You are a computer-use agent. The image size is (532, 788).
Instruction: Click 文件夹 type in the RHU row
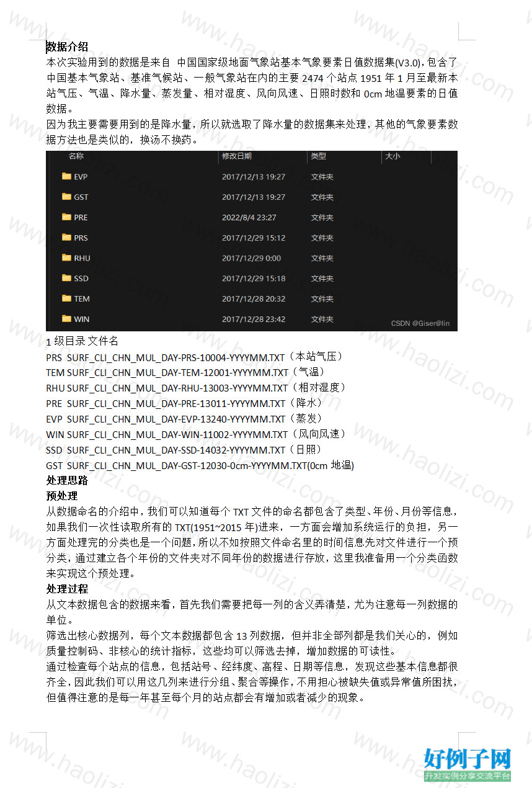pyautogui.click(x=322, y=258)
